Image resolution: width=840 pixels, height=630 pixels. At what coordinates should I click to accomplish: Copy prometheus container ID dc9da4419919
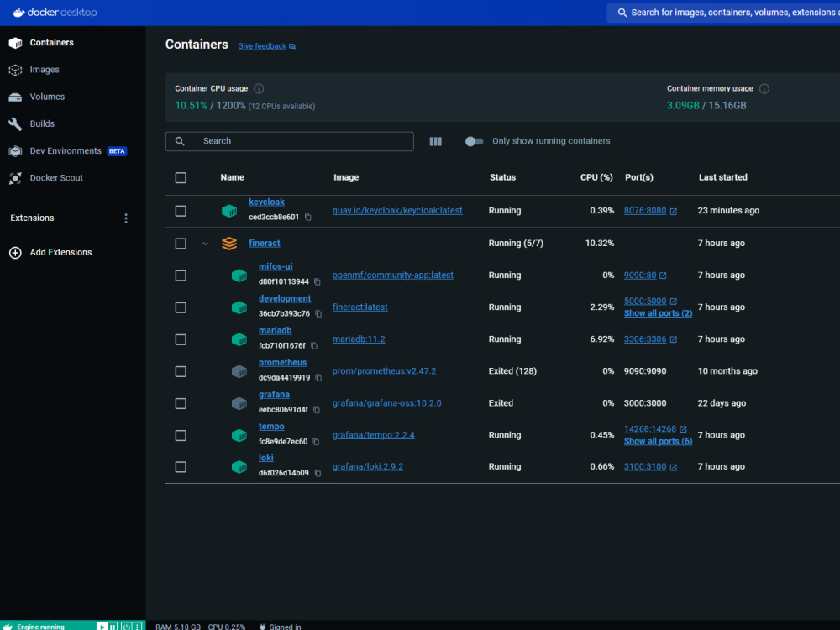tap(318, 378)
